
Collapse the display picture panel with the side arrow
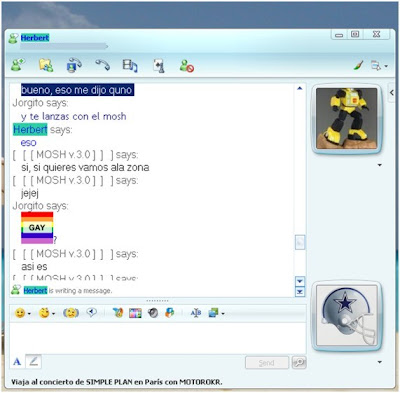(x=392, y=92)
